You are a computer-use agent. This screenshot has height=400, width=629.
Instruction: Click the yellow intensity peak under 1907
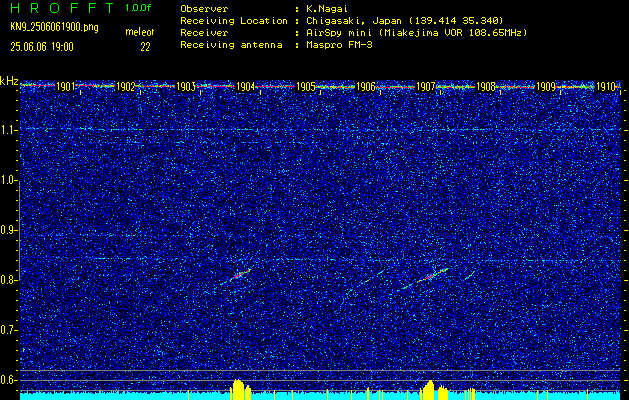click(x=428, y=390)
